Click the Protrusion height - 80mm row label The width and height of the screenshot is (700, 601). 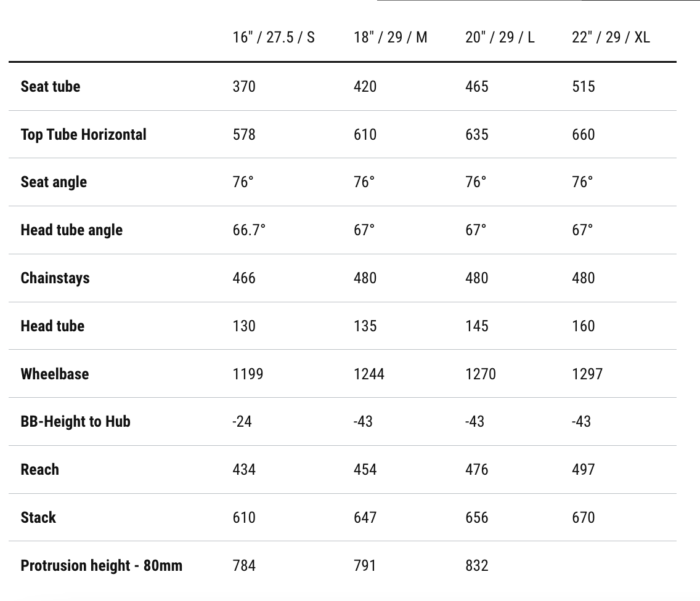point(101,565)
